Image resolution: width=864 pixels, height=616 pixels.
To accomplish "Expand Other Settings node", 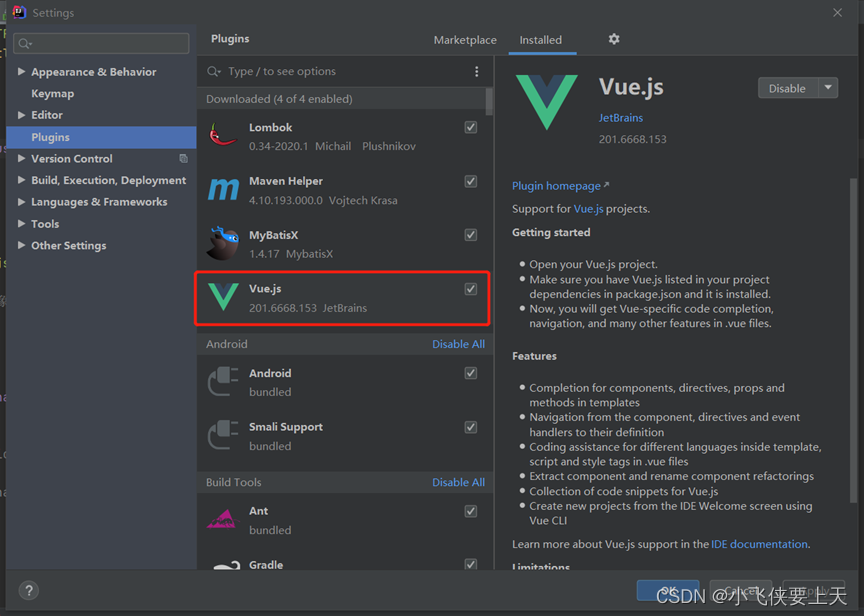I will (21, 245).
